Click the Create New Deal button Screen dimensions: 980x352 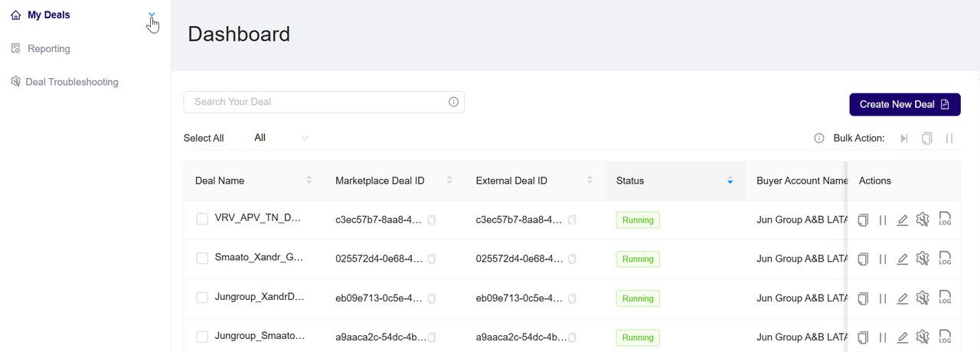tap(904, 105)
